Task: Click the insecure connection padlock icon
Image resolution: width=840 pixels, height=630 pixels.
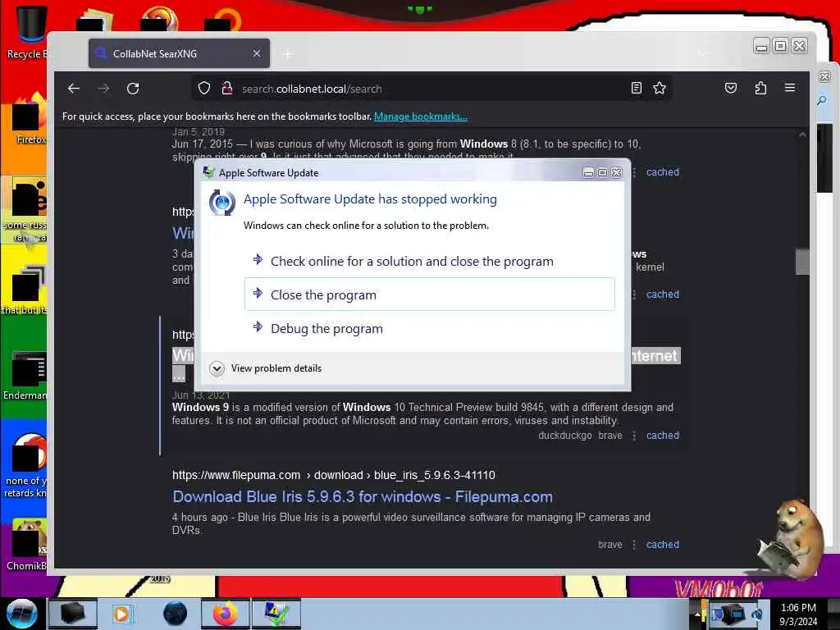Action: click(227, 89)
